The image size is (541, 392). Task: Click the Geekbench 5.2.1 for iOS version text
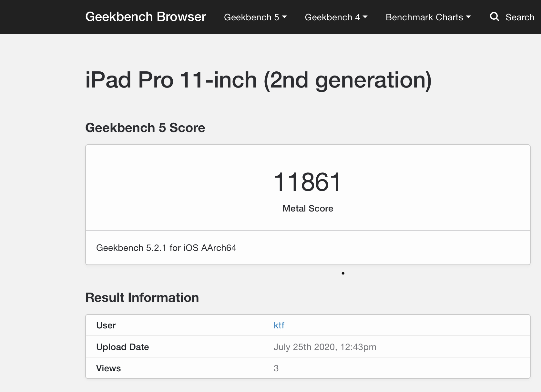pos(166,248)
